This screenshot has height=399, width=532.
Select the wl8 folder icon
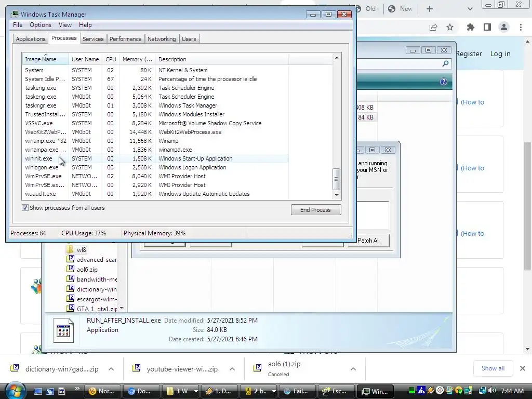(x=70, y=249)
